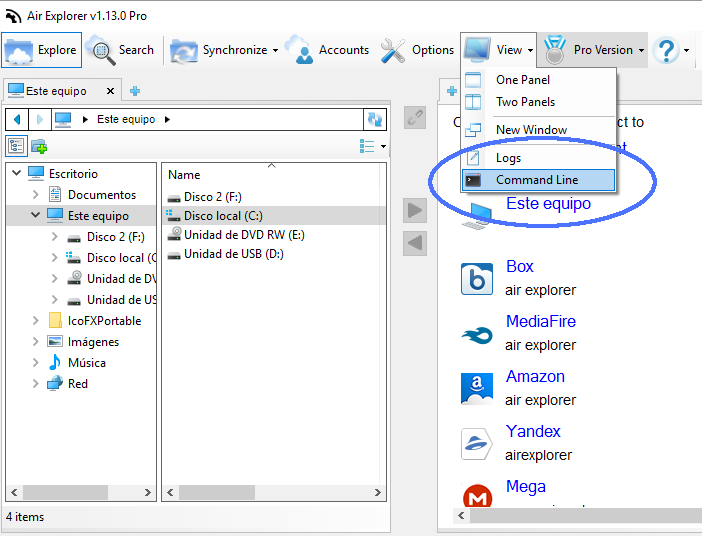
Task: Refresh the left panel listing
Action: (374, 120)
